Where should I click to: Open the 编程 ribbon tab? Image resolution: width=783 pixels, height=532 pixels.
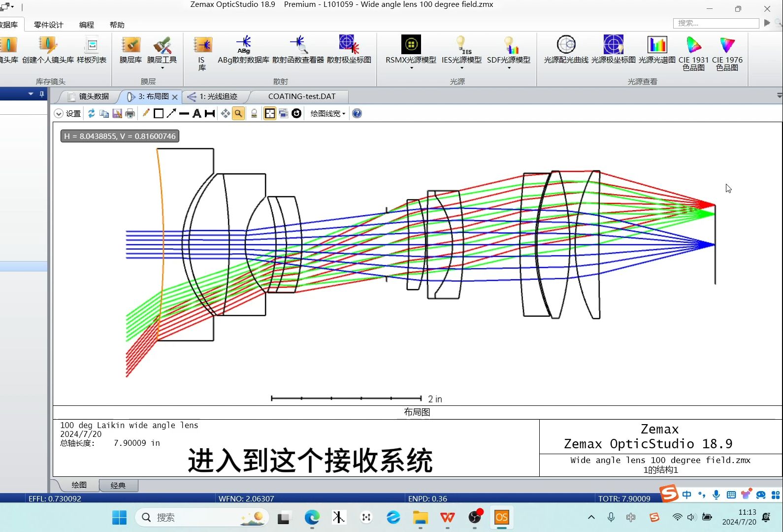(87, 25)
